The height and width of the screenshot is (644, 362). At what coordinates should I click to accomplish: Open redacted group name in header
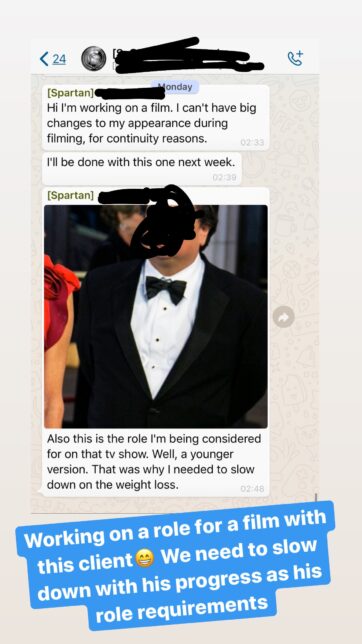coord(187,57)
